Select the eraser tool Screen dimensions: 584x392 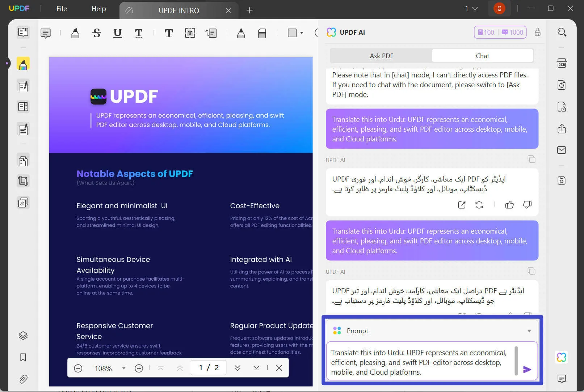(262, 33)
